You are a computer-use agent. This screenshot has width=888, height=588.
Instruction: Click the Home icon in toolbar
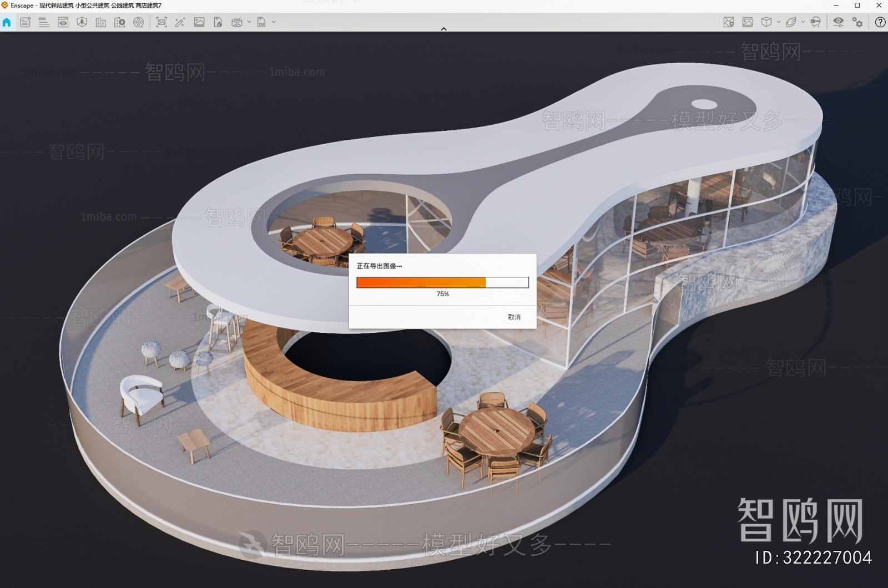pyautogui.click(x=7, y=22)
